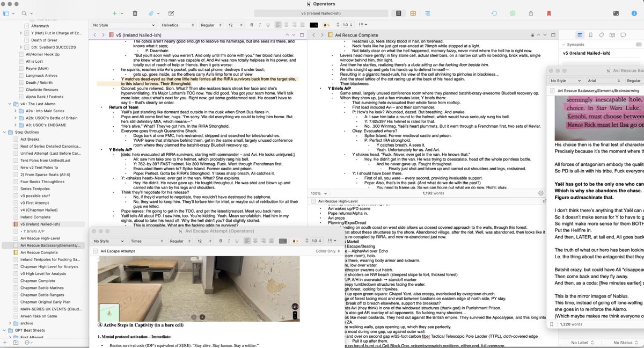Select the Bookmarks tab icon in Inspector
The height and width of the screenshot is (348, 644).
click(x=591, y=35)
